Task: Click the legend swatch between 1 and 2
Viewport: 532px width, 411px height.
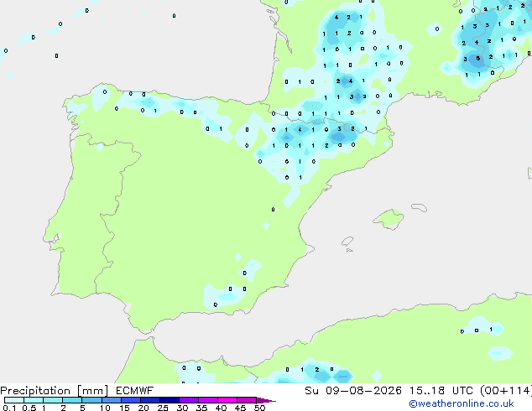Action: click(x=53, y=400)
